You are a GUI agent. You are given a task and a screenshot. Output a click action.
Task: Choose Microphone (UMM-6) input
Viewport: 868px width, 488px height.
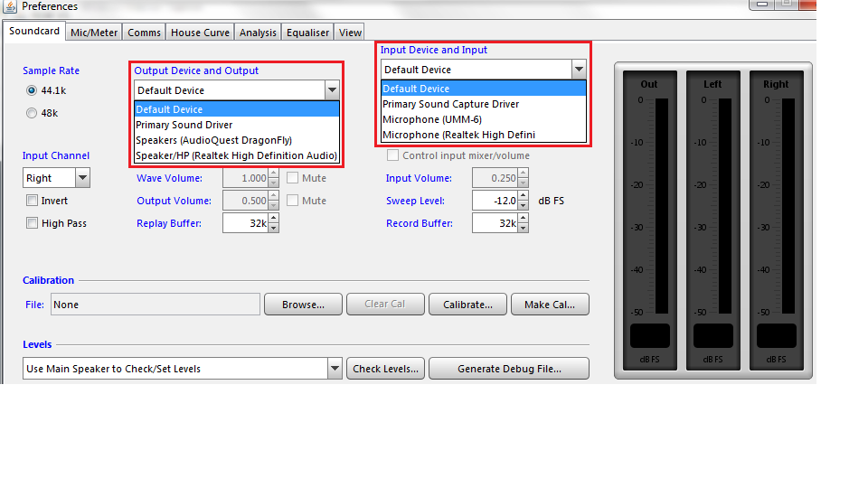tap(483, 119)
